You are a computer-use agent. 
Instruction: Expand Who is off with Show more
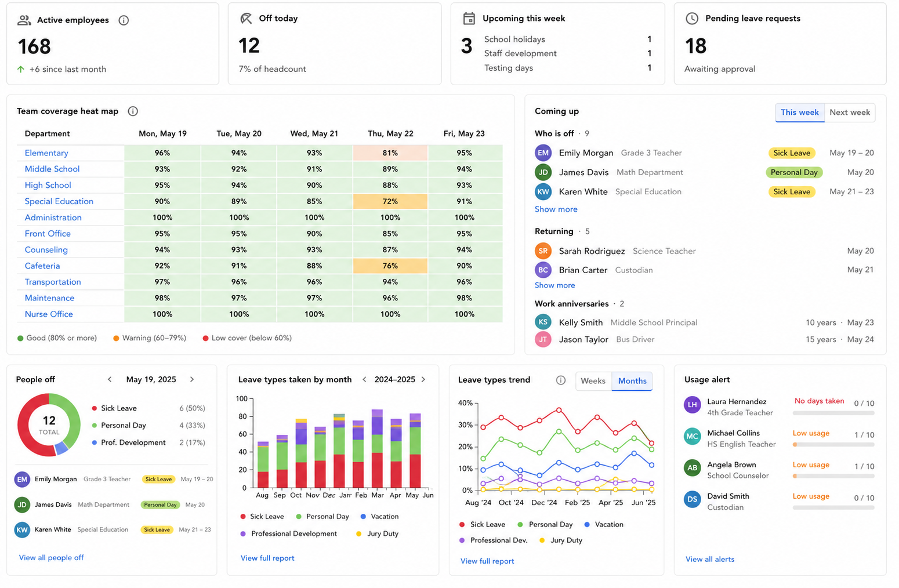[556, 209]
